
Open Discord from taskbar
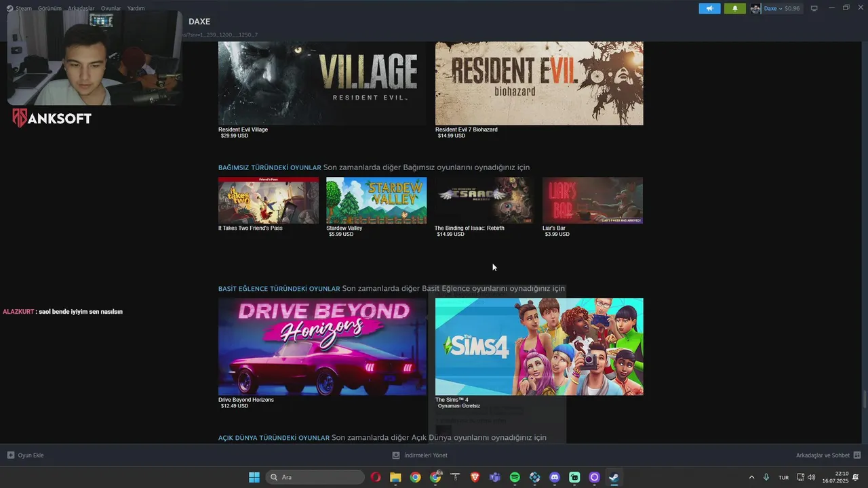555,477
